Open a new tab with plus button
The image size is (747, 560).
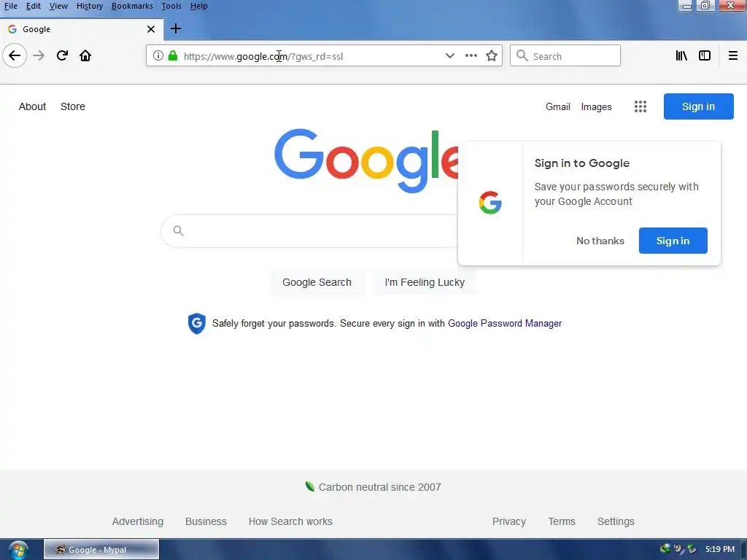(176, 28)
